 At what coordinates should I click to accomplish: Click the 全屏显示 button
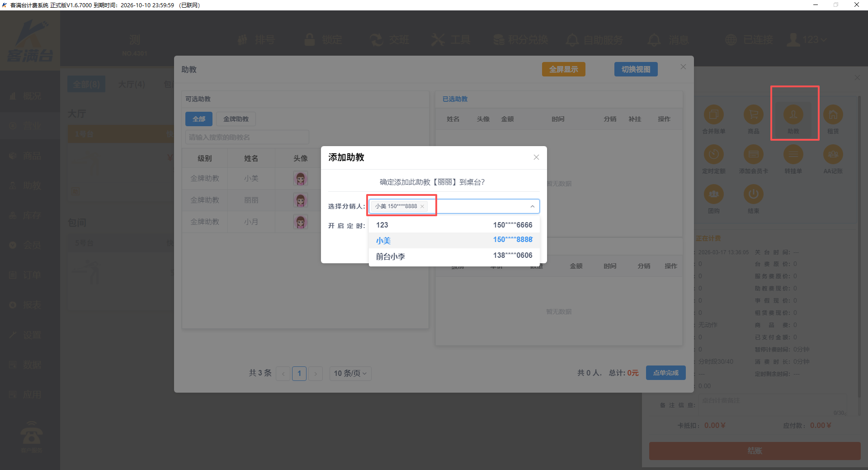pos(563,69)
